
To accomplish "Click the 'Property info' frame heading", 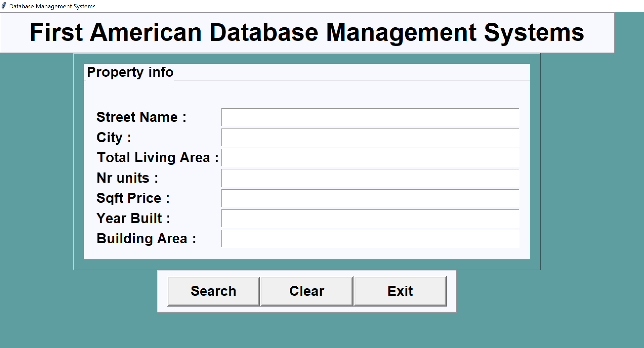I will tap(130, 72).
